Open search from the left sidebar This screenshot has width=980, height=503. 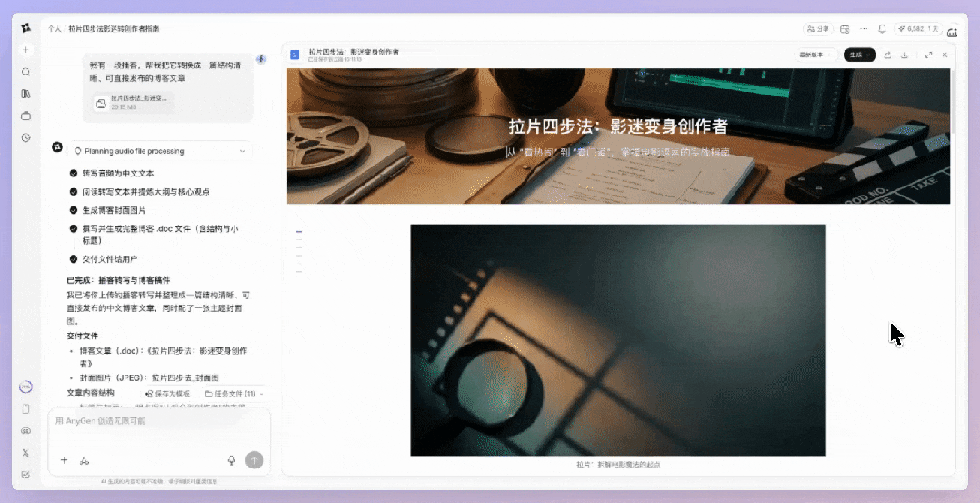(x=26, y=72)
